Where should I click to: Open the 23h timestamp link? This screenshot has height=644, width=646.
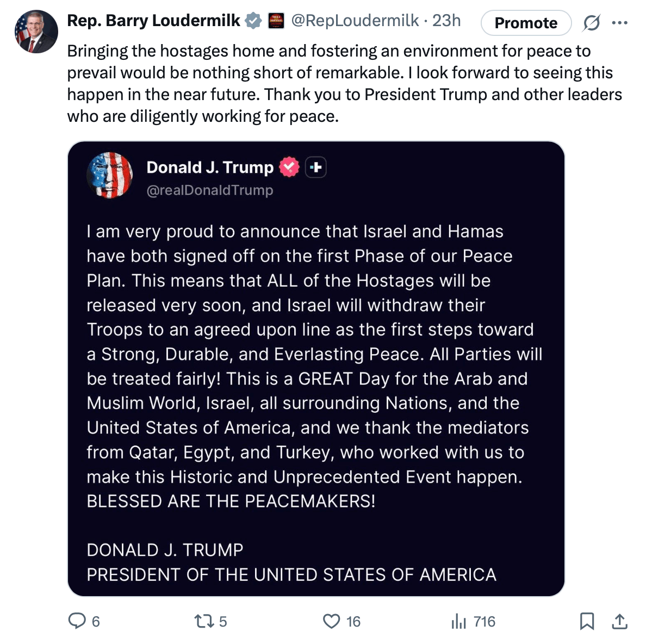[447, 21]
